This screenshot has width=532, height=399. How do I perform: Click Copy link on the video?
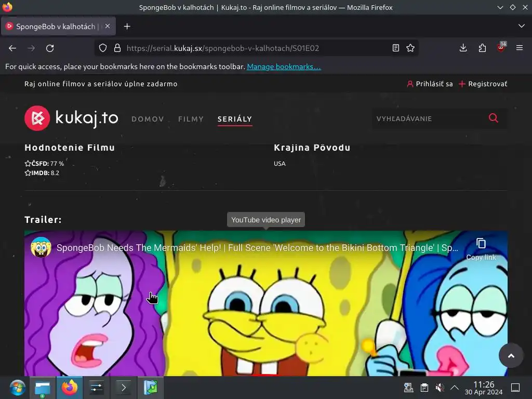(481, 249)
